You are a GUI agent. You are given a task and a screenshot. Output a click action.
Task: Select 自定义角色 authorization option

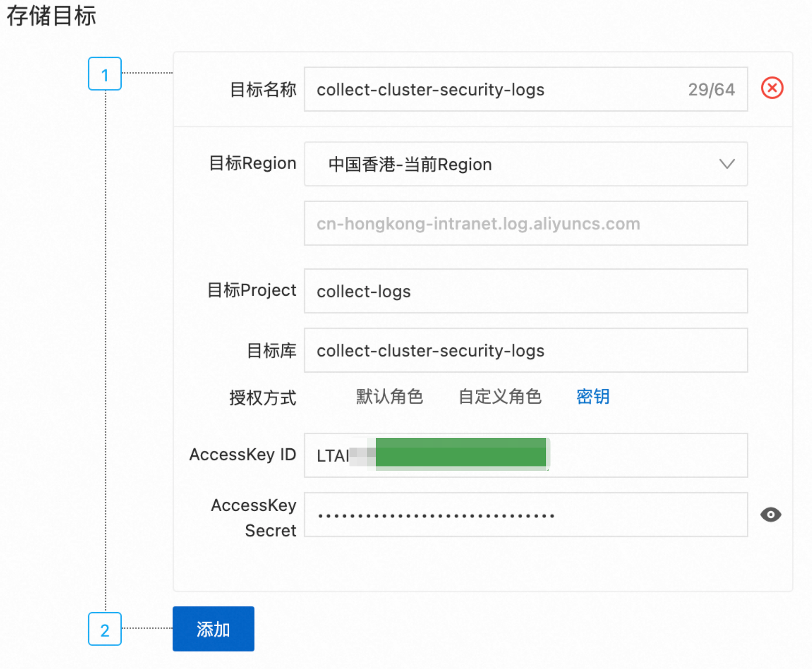tap(500, 397)
